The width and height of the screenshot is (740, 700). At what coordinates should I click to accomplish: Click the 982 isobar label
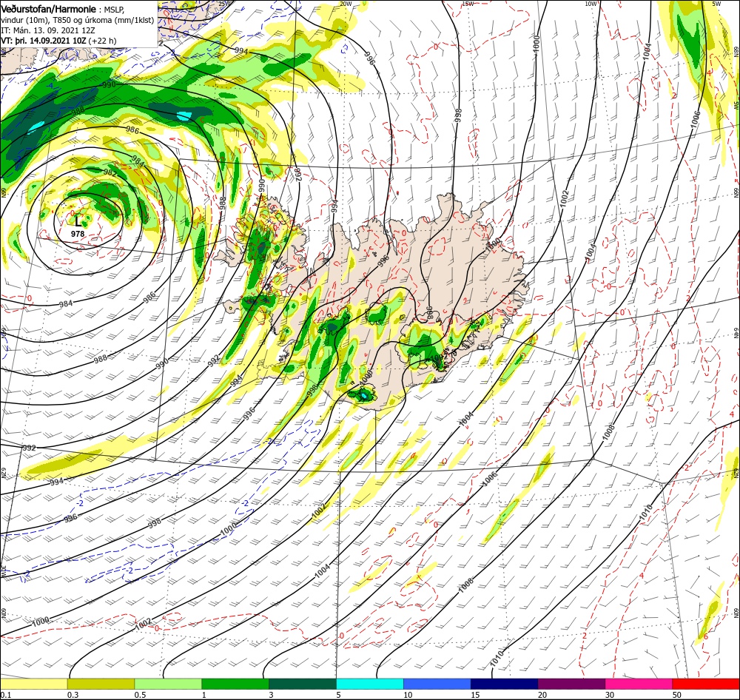click(110, 173)
